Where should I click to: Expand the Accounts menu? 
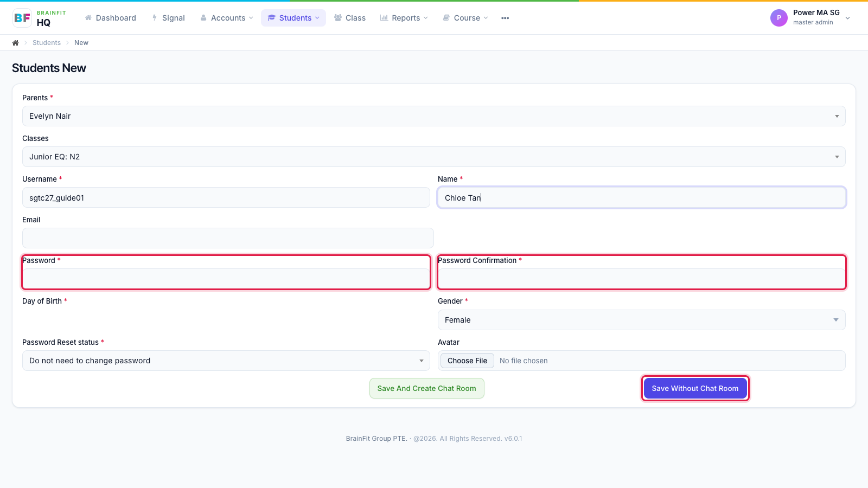(227, 18)
